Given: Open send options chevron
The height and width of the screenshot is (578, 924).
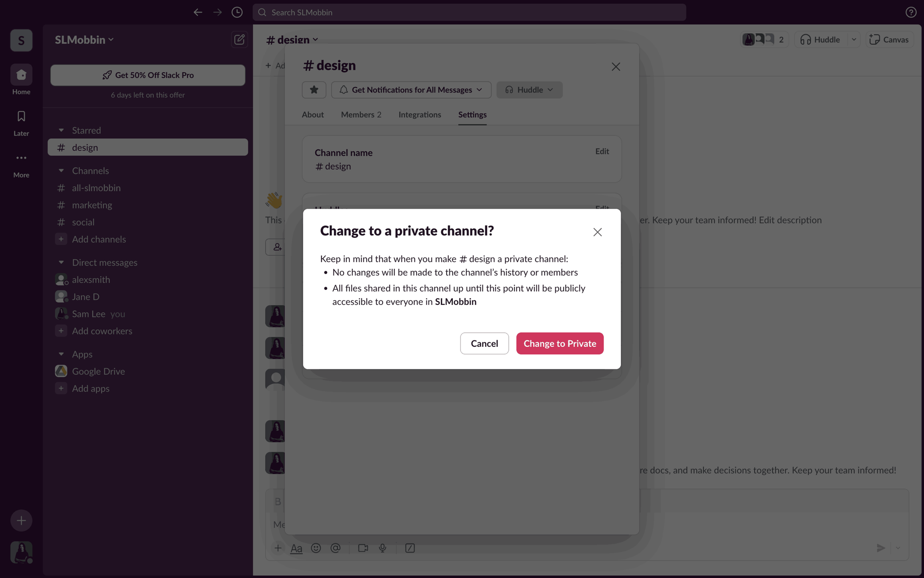Looking at the screenshot, I should click(898, 548).
